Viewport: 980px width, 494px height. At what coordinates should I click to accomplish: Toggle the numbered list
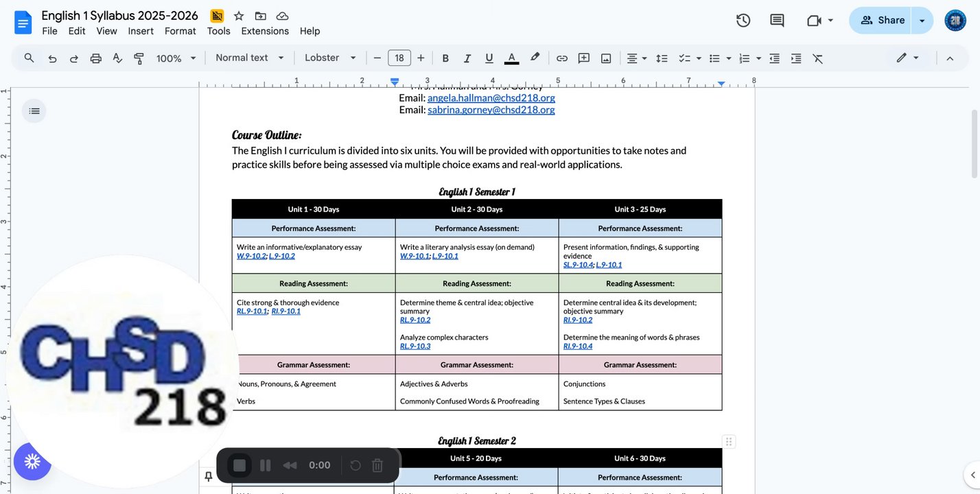(x=745, y=58)
